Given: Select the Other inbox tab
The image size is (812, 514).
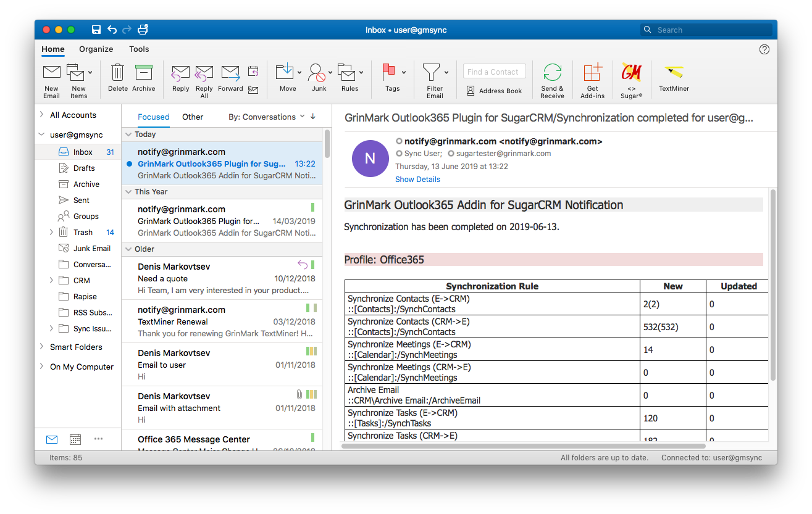Looking at the screenshot, I should [x=193, y=117].
